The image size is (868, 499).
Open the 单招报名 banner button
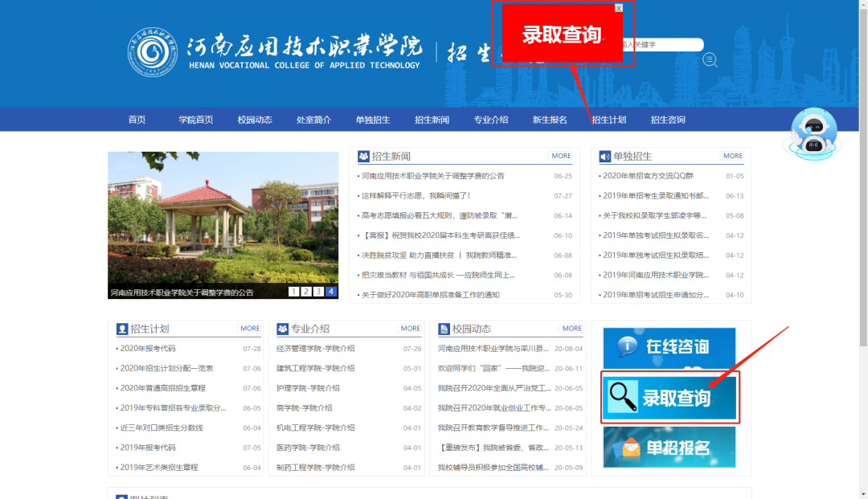click(x=669, y=448)
